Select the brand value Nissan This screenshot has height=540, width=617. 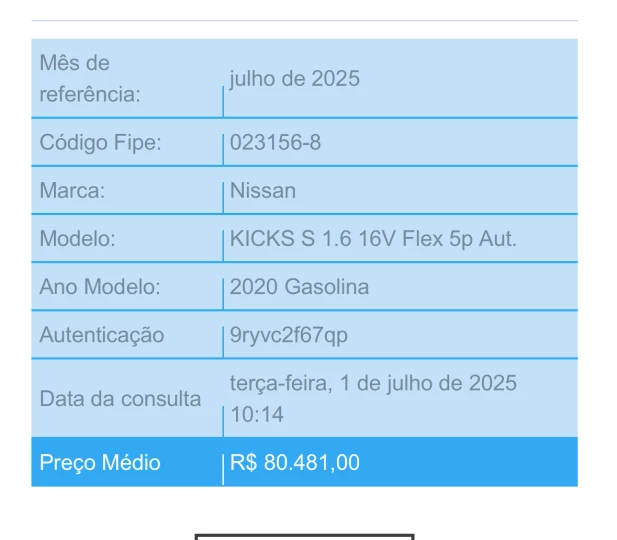pyautogui.click(x=263, y=190)
